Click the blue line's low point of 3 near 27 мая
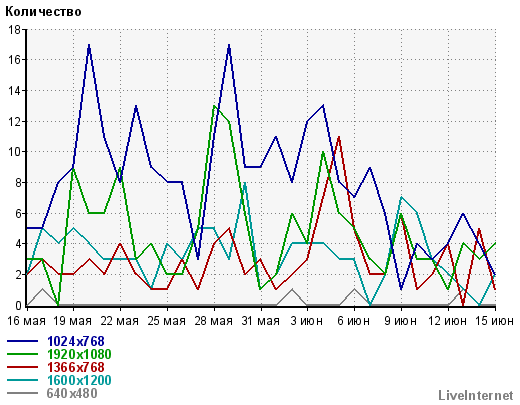Viewport: 520px width, 405px height. 198,259
